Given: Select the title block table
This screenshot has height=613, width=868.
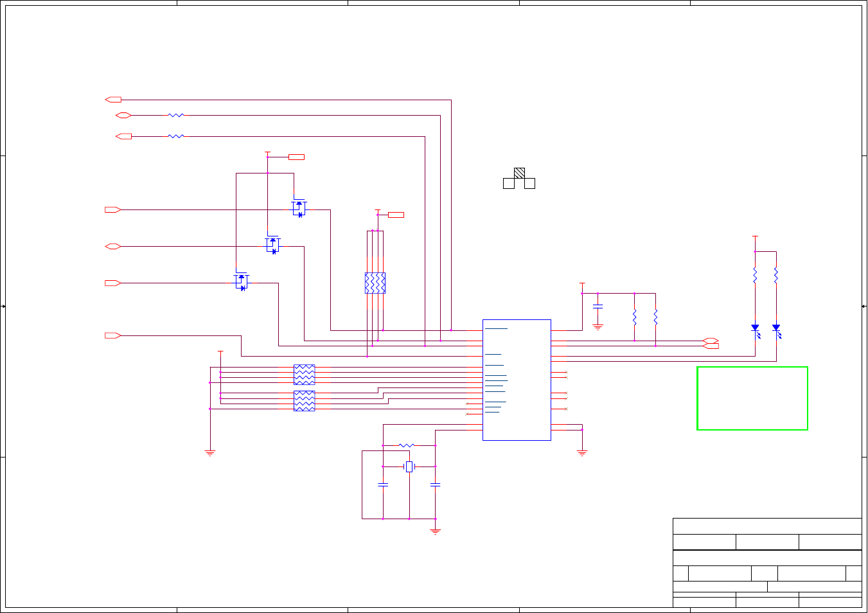Looking at the screenshot, I should pos(767,563).
